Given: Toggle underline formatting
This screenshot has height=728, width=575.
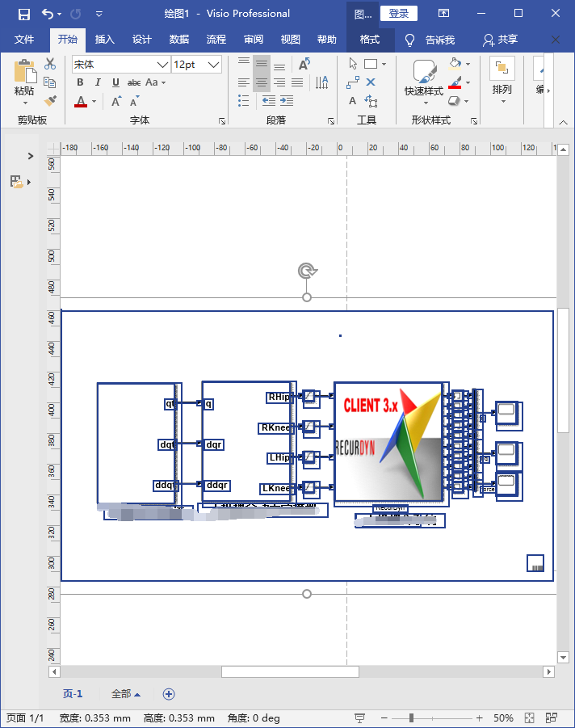Looking at the screenshot, I should (115, 82).
